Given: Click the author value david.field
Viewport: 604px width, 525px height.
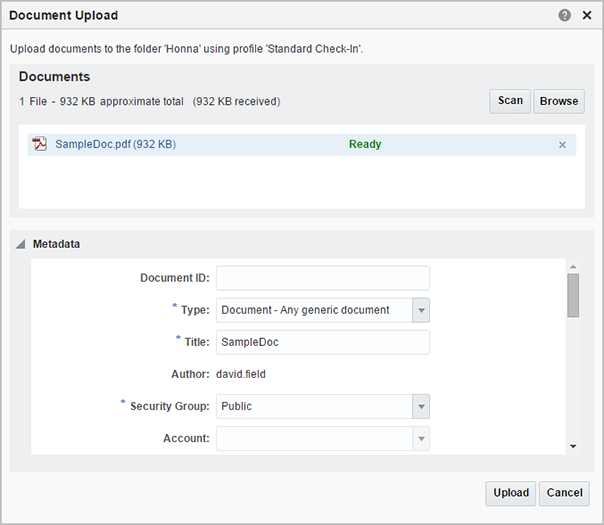Looking at the screenshot, I should [241, 374].
